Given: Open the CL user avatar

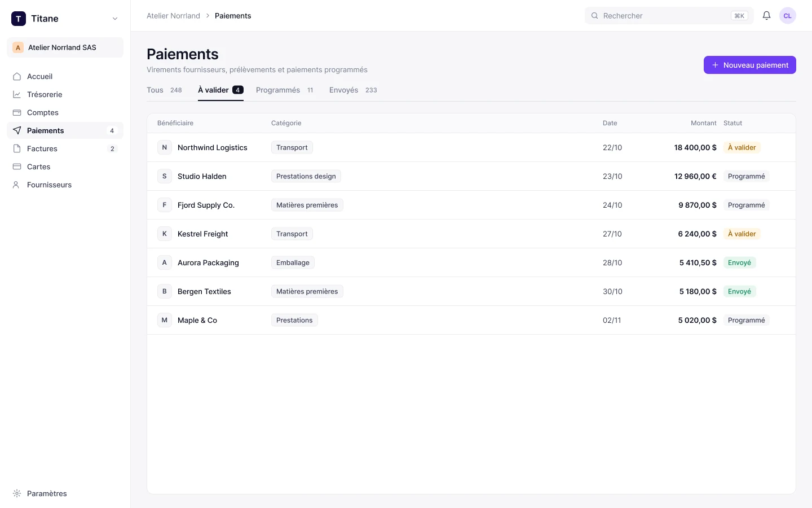Looking at the screenshot, I should [788, 16].
